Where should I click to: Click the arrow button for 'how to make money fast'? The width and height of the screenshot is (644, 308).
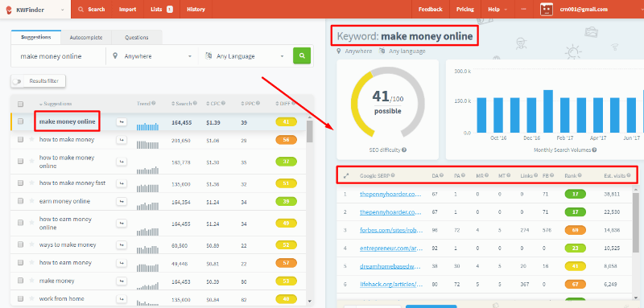click(122, 183)
